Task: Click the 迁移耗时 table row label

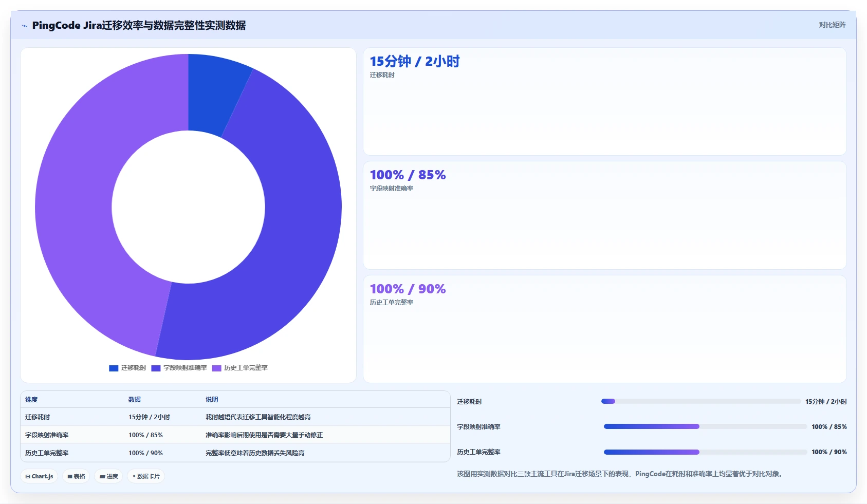Action: (38, 417)
